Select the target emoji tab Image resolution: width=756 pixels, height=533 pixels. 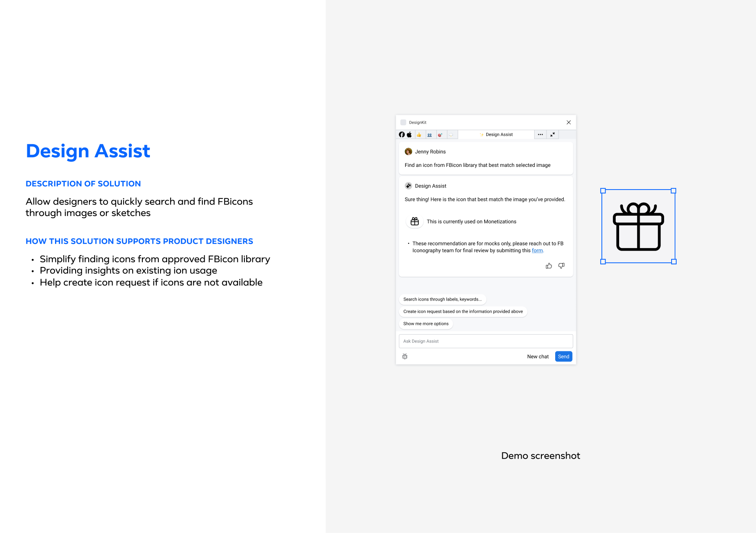pos(440,135)
